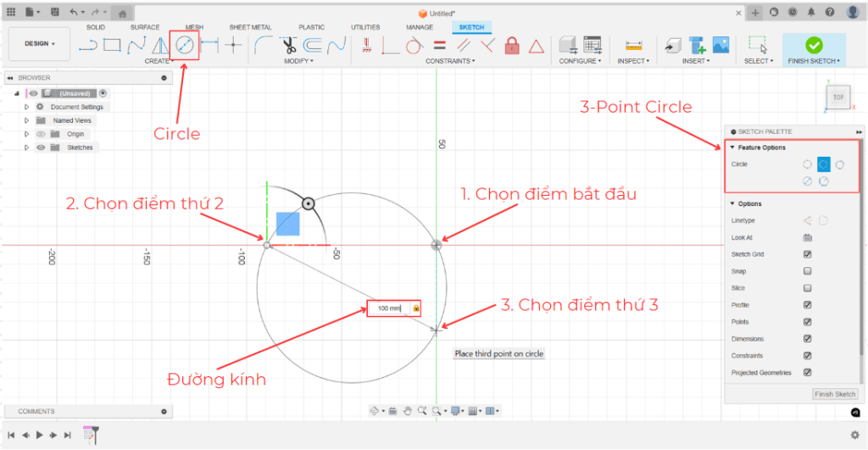Image resolution: width=868 pixels, height=450 pixels.
Task: Click the Trim scissors tool
Action: pyautogui.click(x=289, y=45)
